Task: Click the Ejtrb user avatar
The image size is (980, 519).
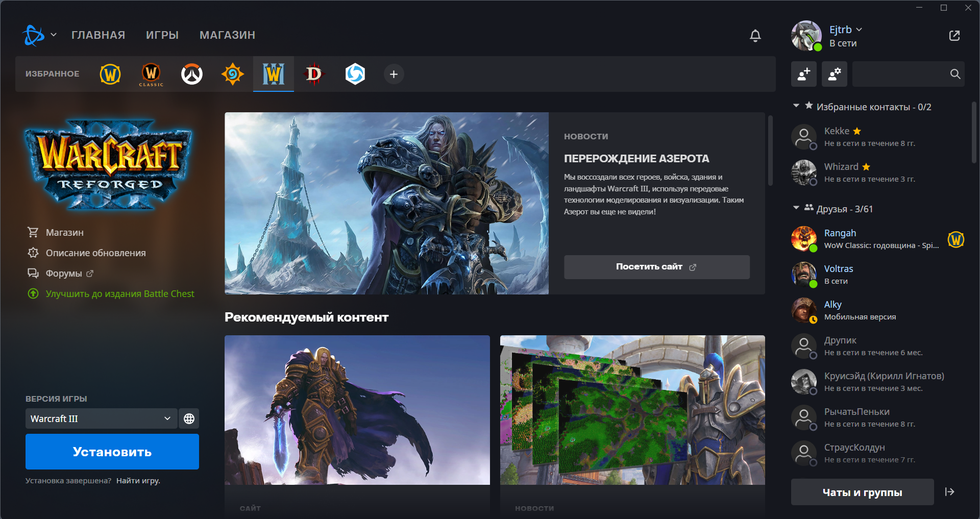Action: click(x=806, y=36)
